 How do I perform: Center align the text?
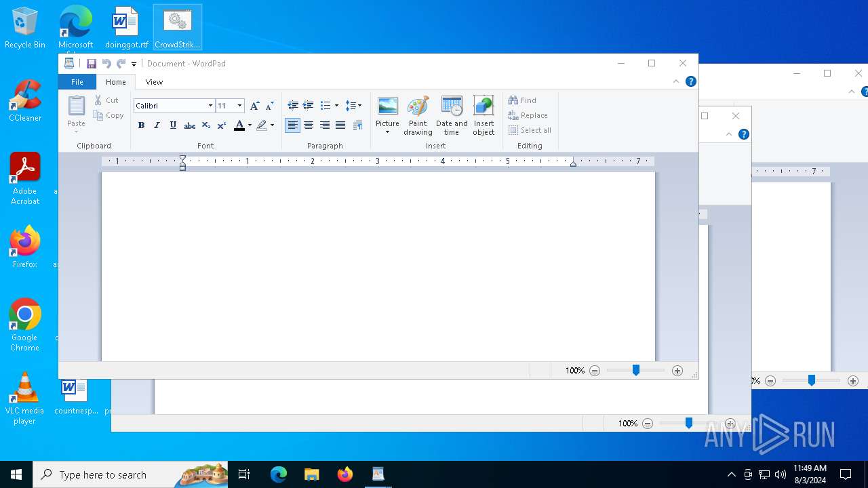(x=309, y=125)
